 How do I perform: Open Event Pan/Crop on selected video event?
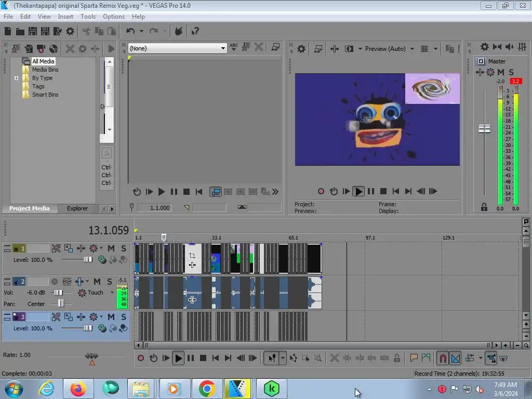pos(192,256)
